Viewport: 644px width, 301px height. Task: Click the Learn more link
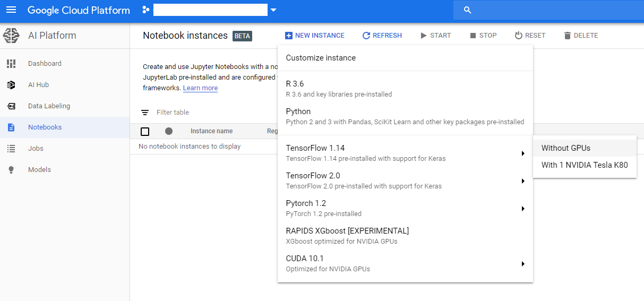200,88
